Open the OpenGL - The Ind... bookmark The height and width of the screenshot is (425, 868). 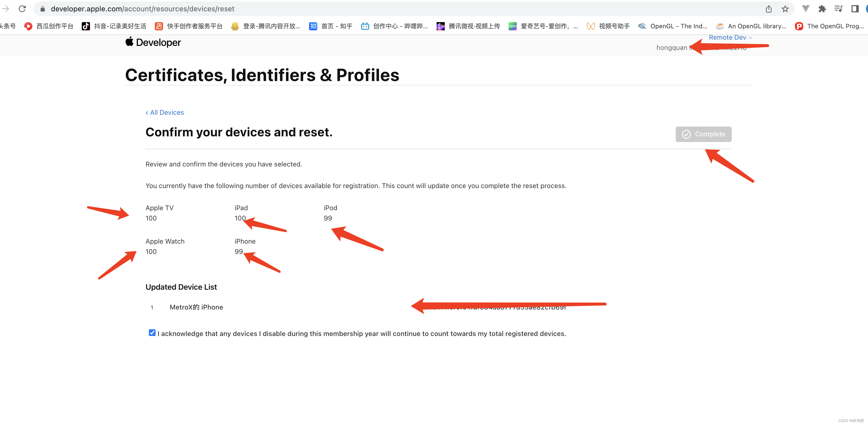coord(673,26)
